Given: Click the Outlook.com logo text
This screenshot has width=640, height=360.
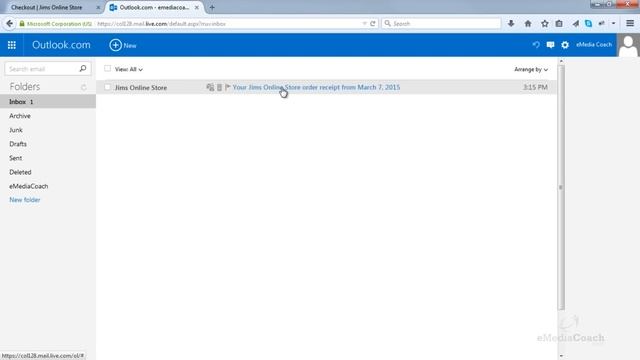Looking at the screenshot, I should coord(61,45).
